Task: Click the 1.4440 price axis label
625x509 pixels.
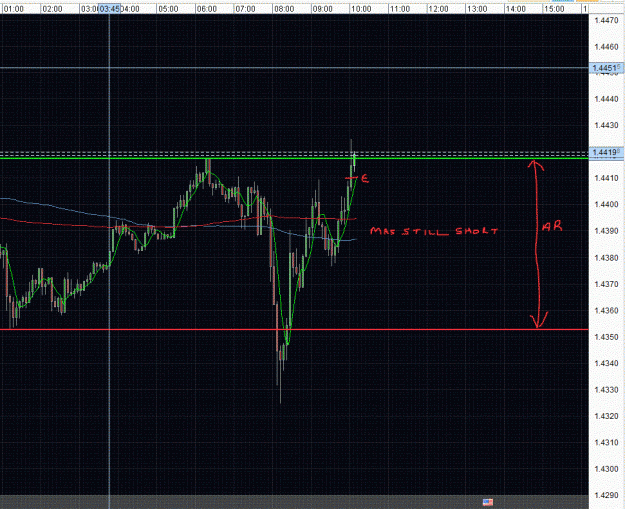Action: click(606, 99)
